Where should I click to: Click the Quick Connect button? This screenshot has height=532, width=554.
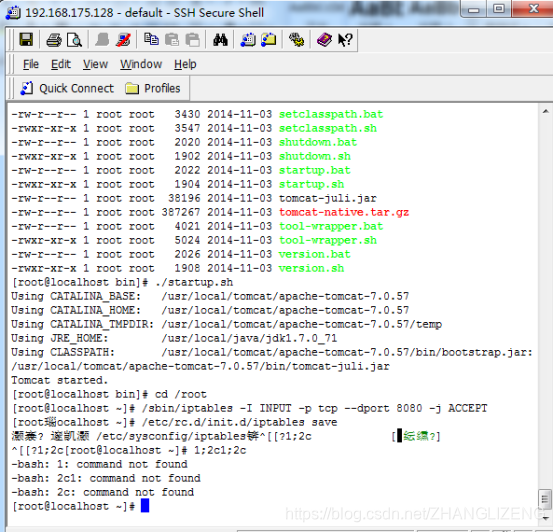67,88
